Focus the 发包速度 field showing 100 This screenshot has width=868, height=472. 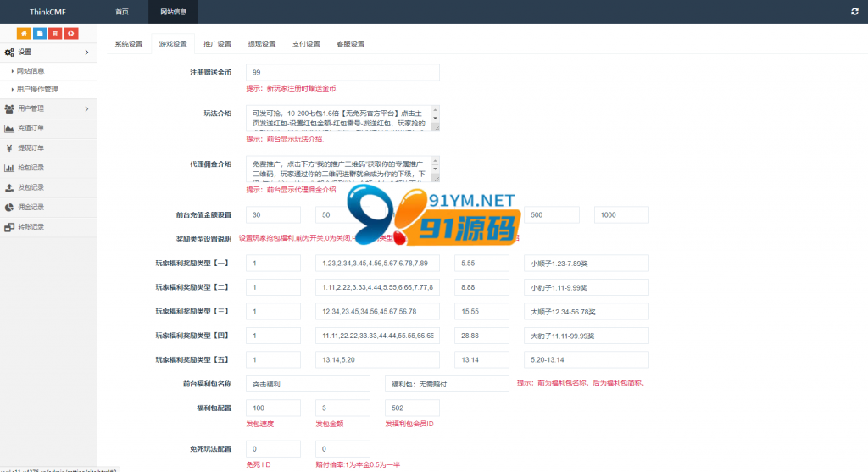[273, 408]
